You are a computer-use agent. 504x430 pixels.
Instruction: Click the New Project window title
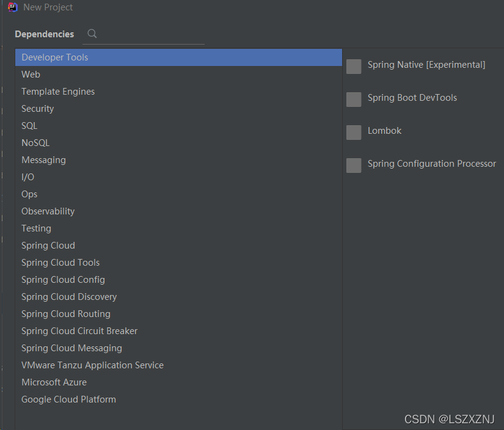48,7
